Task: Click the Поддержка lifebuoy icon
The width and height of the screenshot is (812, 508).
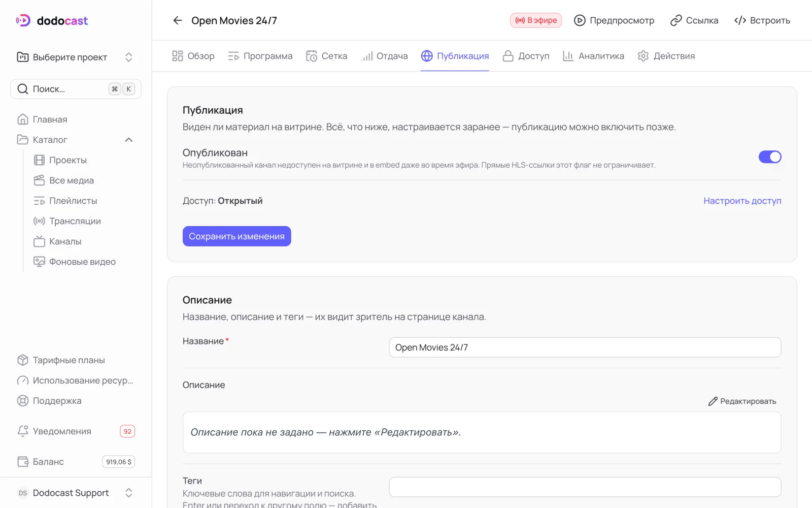Action: coord(23,401)
